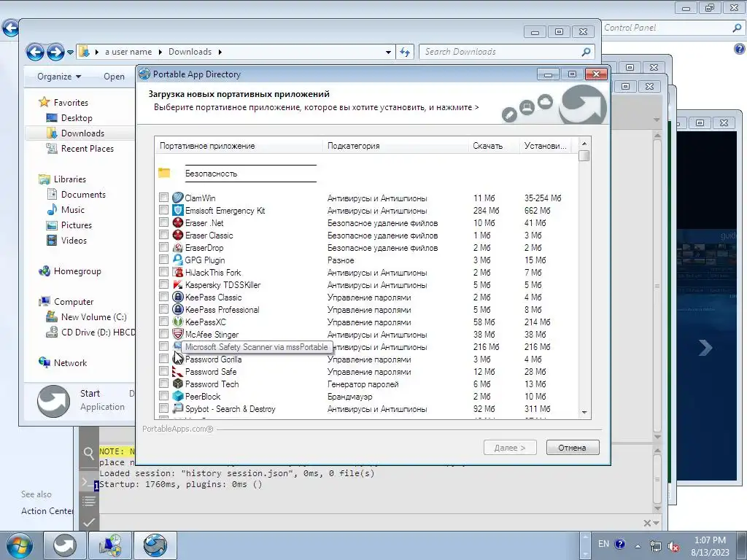Sort by the Subcategory column header
Screen dimensions: 747x560
pos(395,146)
